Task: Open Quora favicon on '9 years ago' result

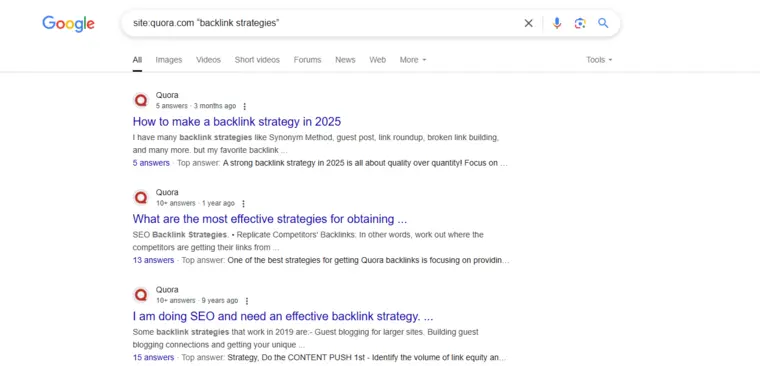Action: (141, 294)
